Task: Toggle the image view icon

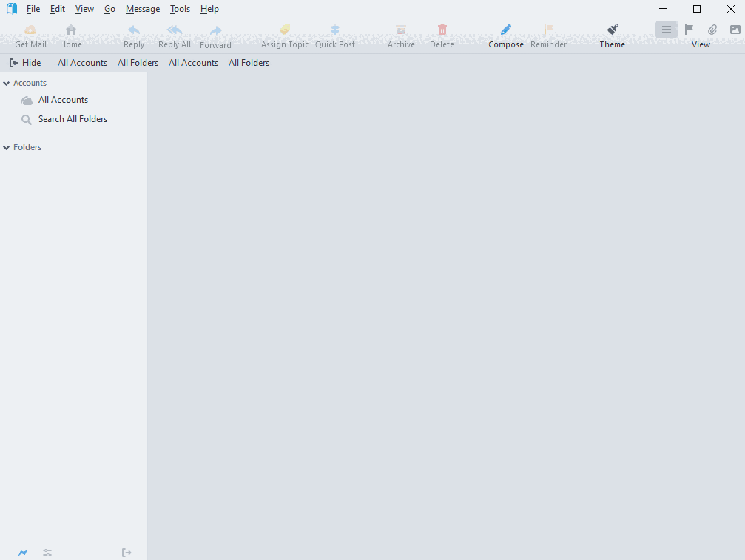Action: [x=735, y=30]
